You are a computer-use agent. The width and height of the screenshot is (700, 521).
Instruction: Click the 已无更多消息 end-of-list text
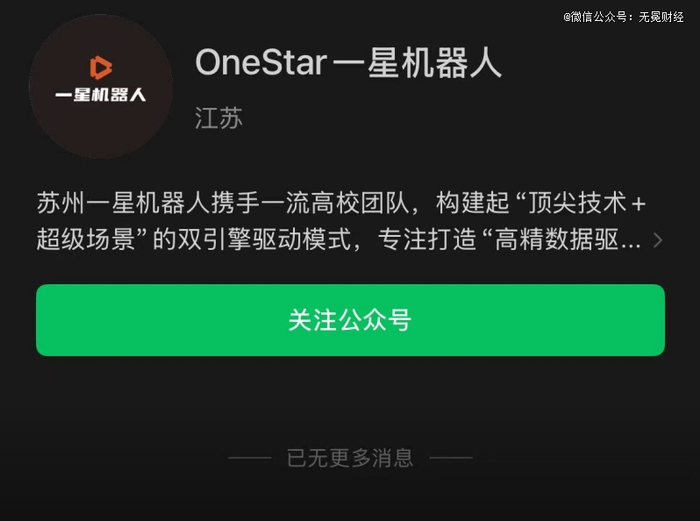click(350, 458)
